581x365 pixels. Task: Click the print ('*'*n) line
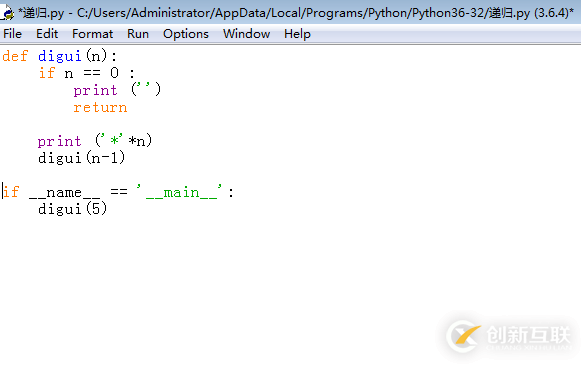[95, 141]
